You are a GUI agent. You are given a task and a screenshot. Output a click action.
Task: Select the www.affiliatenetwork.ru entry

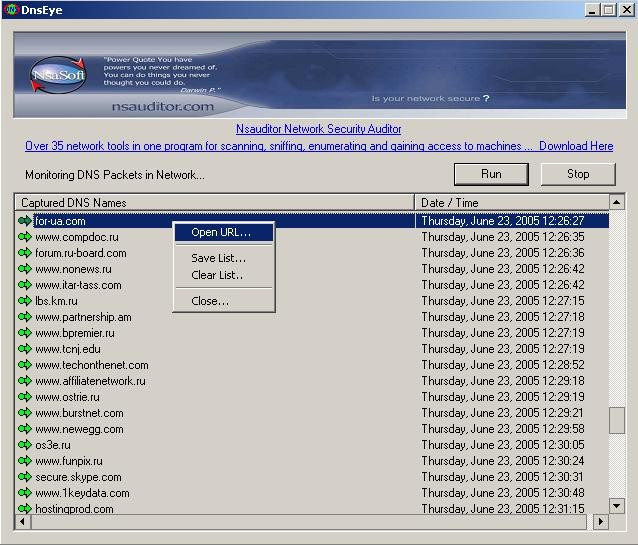(90, 381)
